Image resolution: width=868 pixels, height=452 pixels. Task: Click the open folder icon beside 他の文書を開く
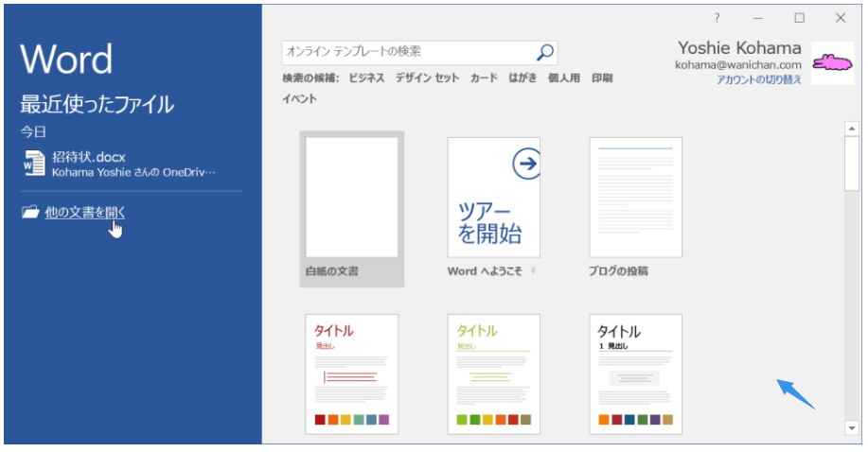30,212
